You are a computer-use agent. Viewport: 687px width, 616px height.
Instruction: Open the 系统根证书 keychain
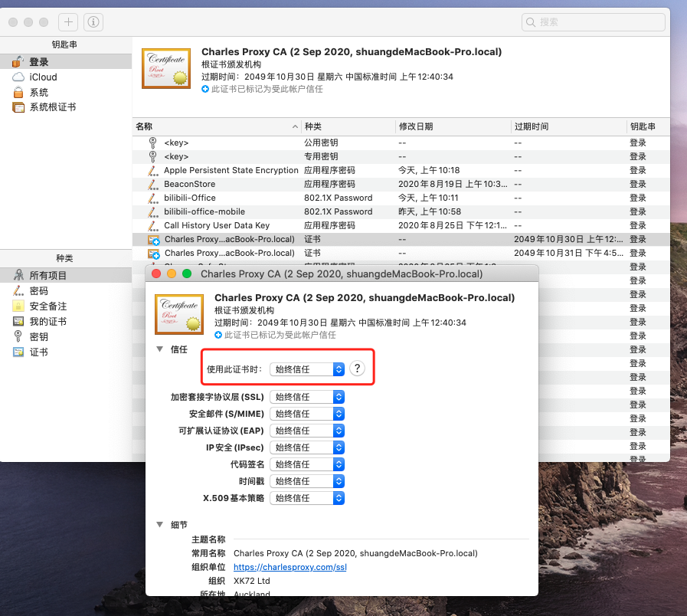click(x=52, y=107)
